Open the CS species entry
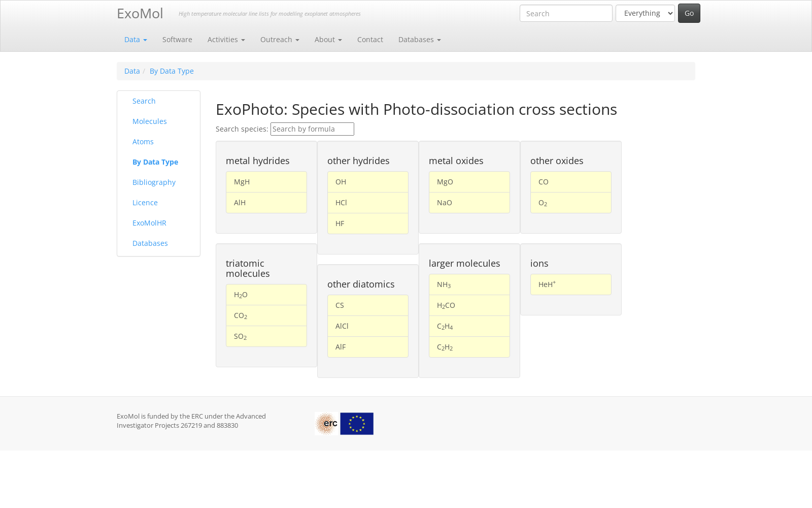 [x=368, y=305]
